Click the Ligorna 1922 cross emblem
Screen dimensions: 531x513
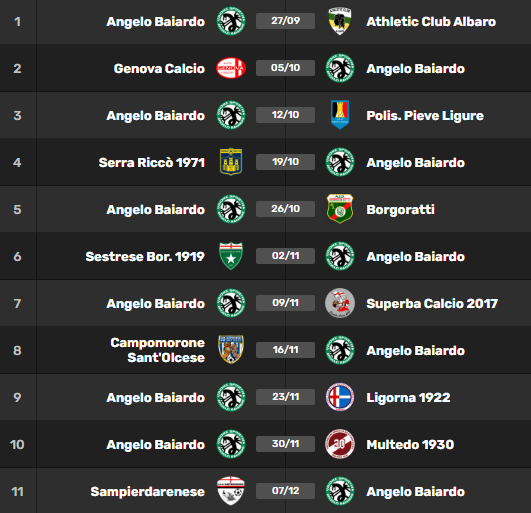(340, 397)
